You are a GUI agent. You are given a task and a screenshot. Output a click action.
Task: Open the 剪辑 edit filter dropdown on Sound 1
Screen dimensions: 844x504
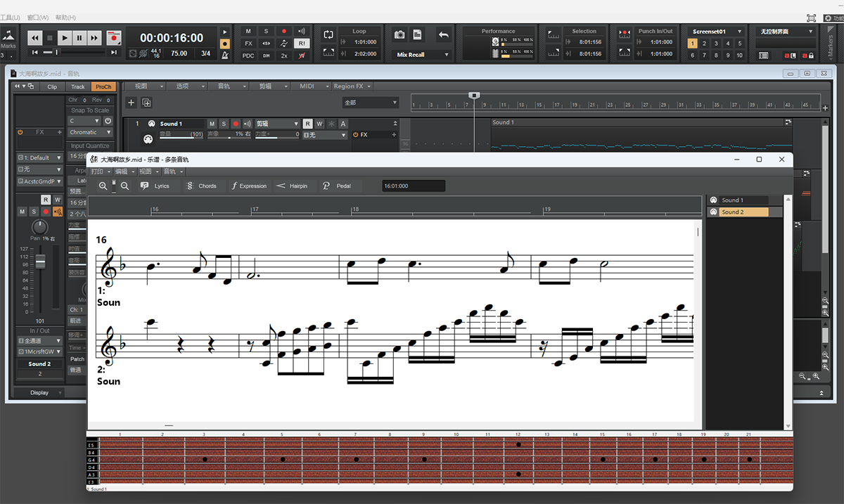277,124
